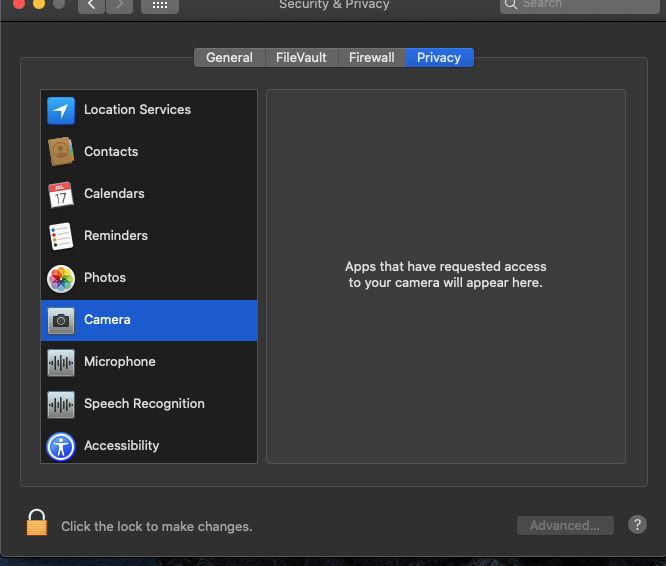Click 'Click the lock to make changes.' text

[x=157, y=527]
